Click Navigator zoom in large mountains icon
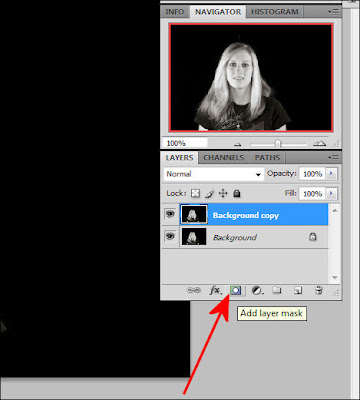The image size is (360, 400). pyautogui.click(x=320, y=143)
